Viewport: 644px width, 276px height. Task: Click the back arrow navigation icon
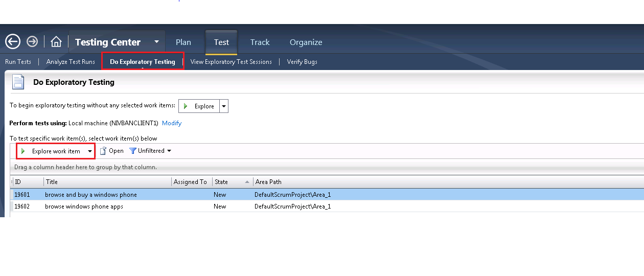[x=13, y=41]
